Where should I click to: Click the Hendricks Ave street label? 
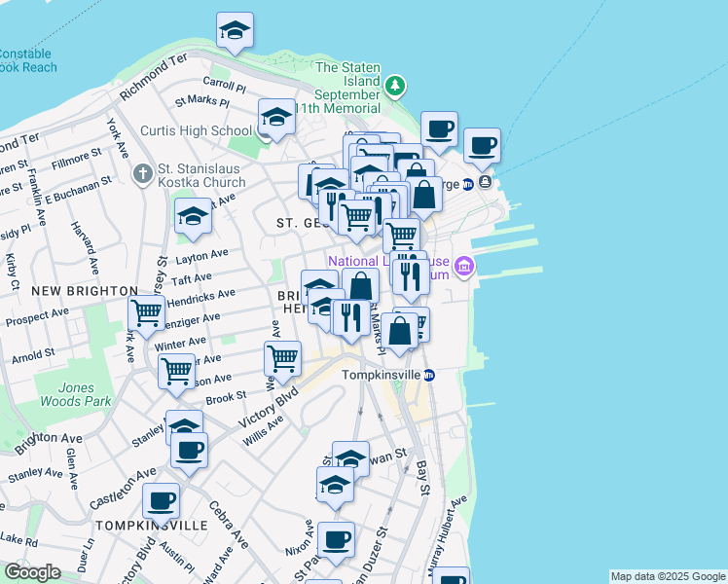[201, 298]
